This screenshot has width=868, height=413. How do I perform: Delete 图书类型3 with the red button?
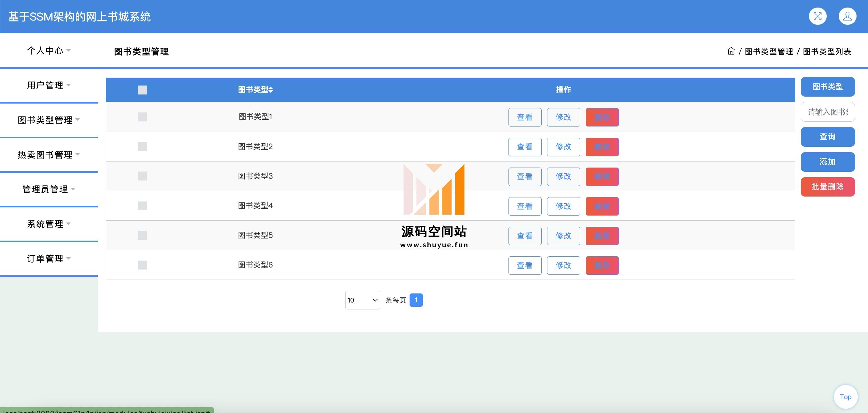602,177
